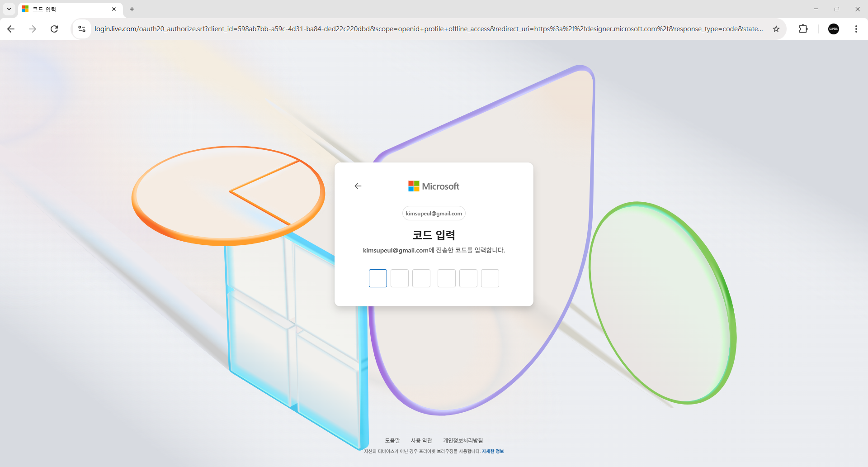Bookmark this page with the star icon

coord(776,29)
